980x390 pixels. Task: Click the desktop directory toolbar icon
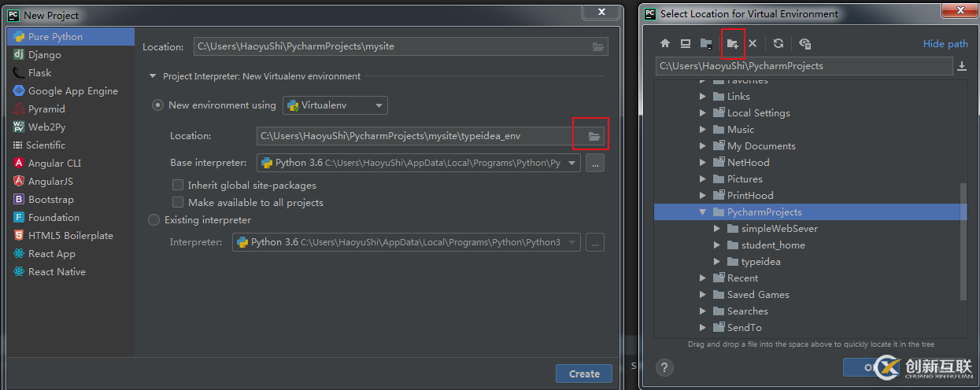(686, 44)
